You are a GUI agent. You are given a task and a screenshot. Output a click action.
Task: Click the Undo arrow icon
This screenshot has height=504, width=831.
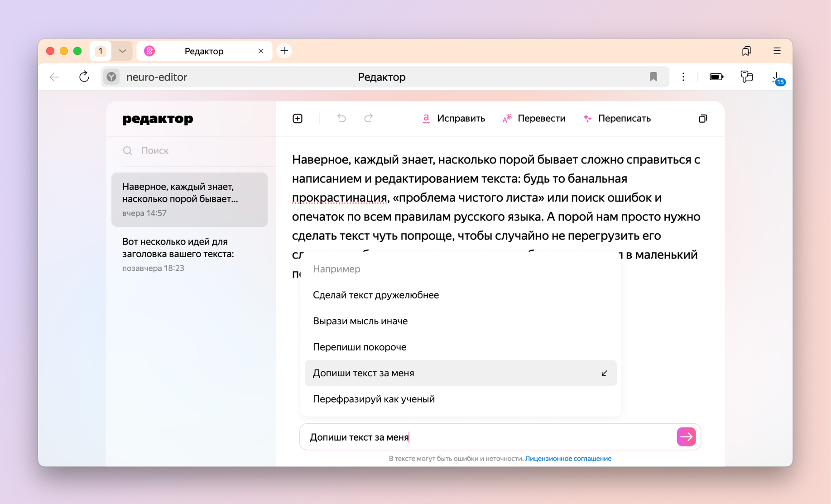341,118
